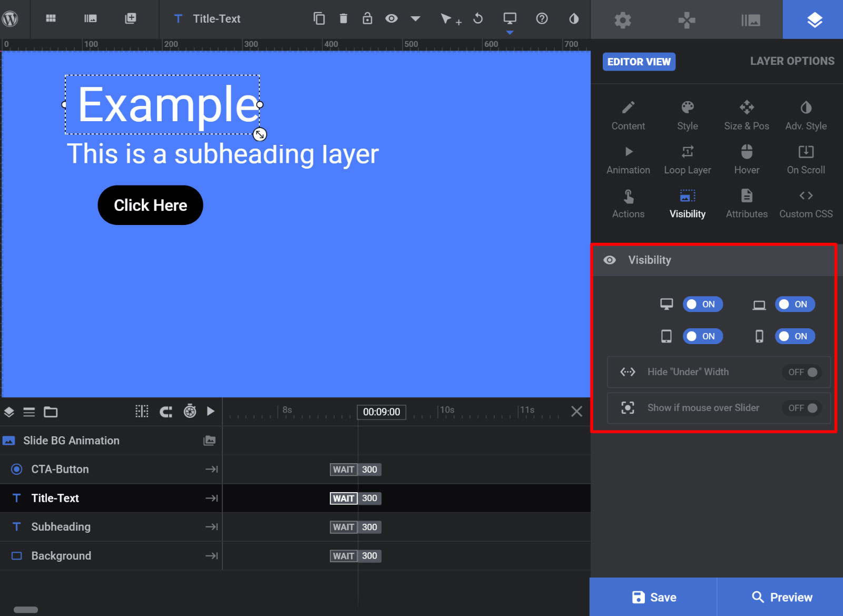Viewport: 843px width, 616px height.
Task: Open the WordPress logo menu
Action: tap(10, 18)
